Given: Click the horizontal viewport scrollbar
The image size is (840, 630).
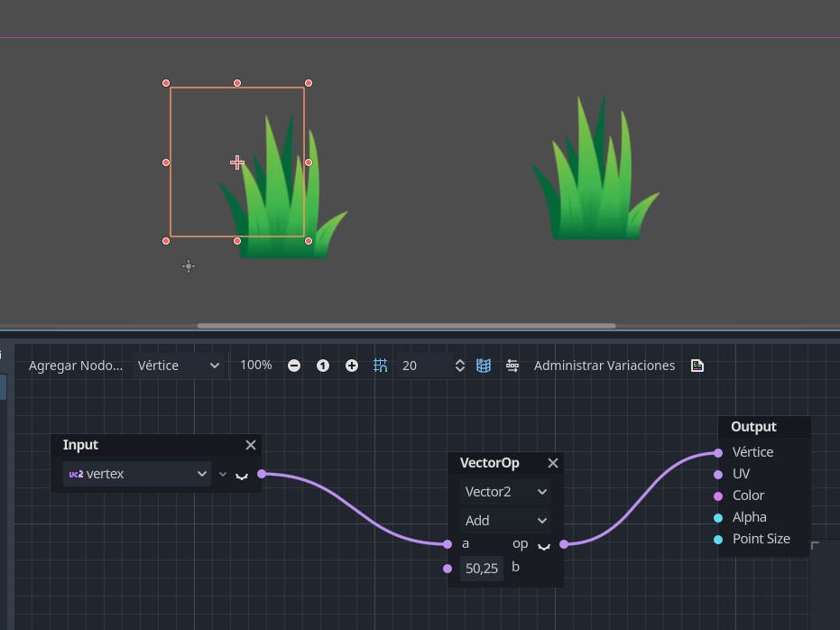Looking at the screenshot, I should tap(406, 326).
